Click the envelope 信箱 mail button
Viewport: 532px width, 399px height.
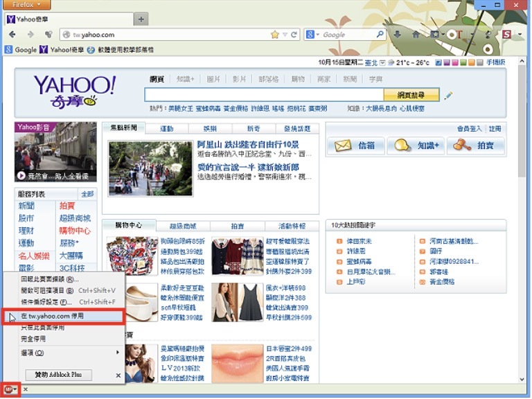point(356,146)
